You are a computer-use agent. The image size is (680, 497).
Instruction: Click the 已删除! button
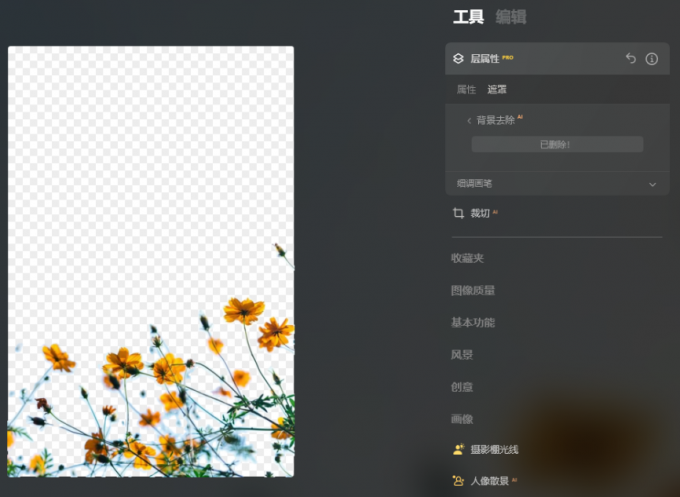click(557, 145)
